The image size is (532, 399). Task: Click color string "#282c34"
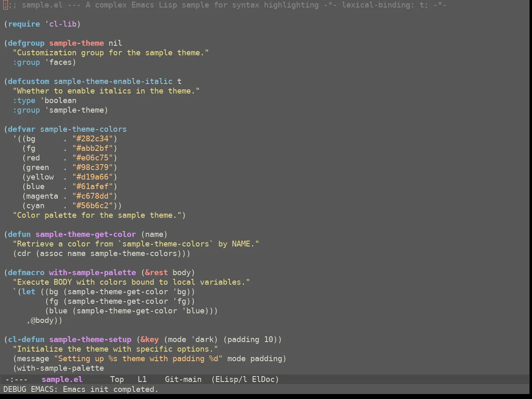(92, 138)
